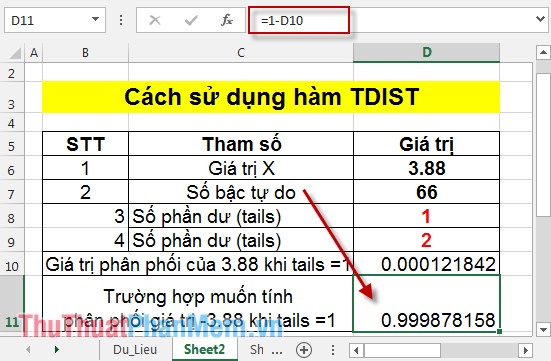Click the Enter checkmark formula bar icon
The image size is (551, 361).
click(191, 20)
